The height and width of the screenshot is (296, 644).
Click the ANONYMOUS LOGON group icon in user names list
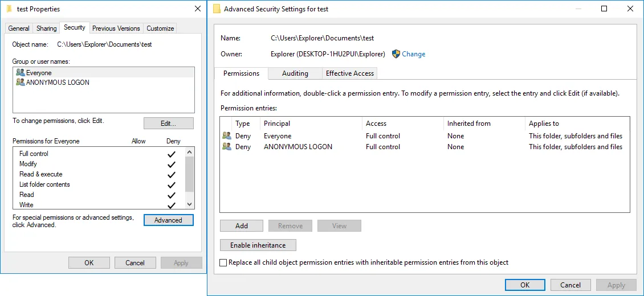click(21, 83)
